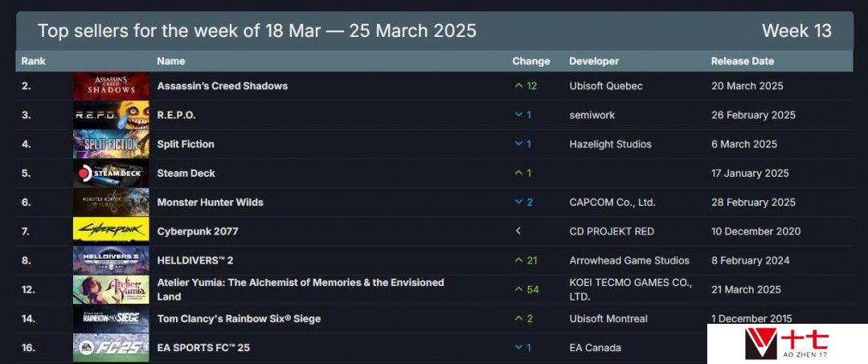Open the Monster Hunter Wilds thumbnail
This screenshot has width=868, height=364.
pos(111,202)
